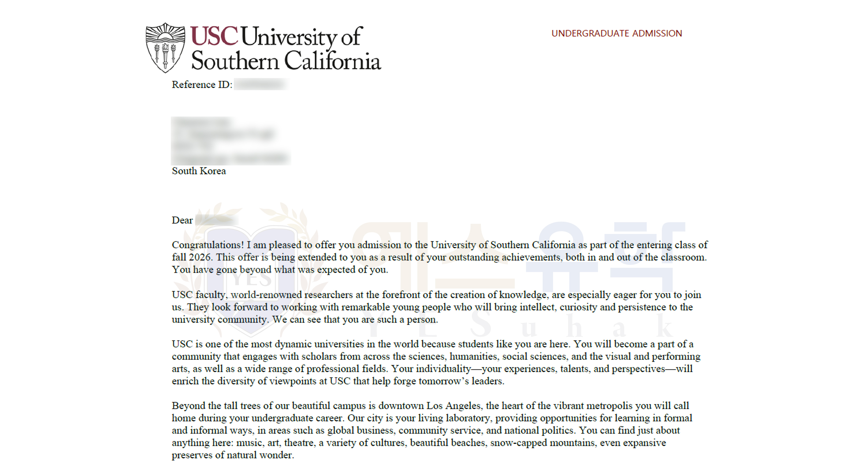868x474 pixels.
Task: Click the 'Dear' salutation word
Action: tap(182, 220)
